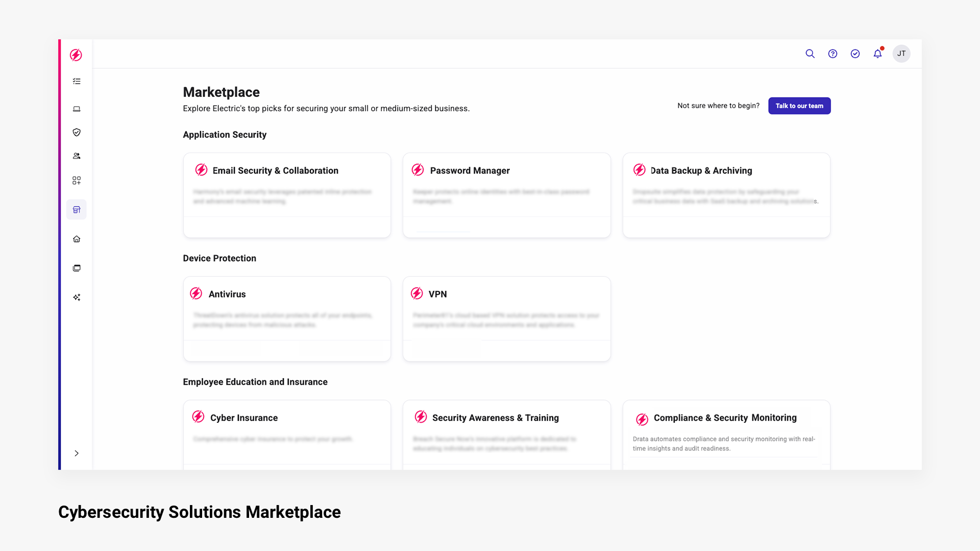Open the stacked windows icon in the sidebar
This screenshot has width=980, height=551.
click(x=77, y=268)
